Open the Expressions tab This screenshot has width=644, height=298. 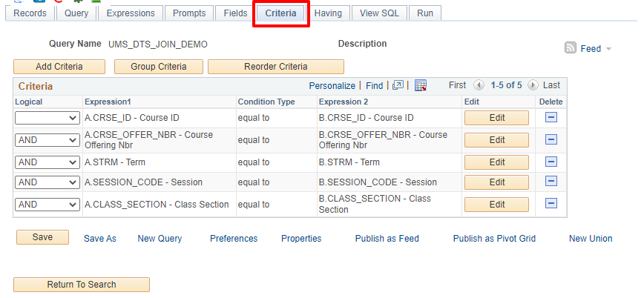tap(131, 13)
